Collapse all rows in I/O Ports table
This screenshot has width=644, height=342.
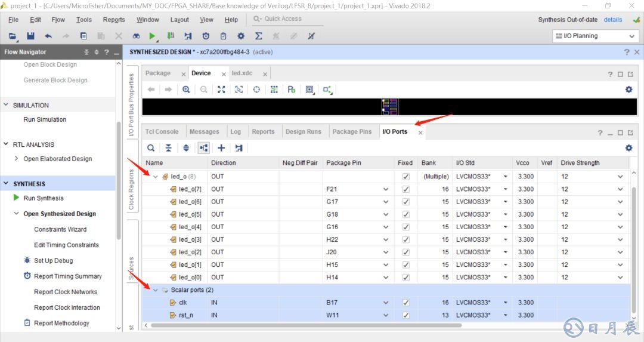click(169, 147)
